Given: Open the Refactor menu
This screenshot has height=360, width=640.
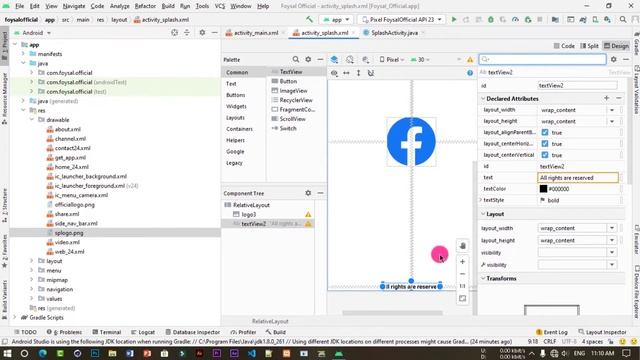Looking at the screenshot, I should (145, 6).
